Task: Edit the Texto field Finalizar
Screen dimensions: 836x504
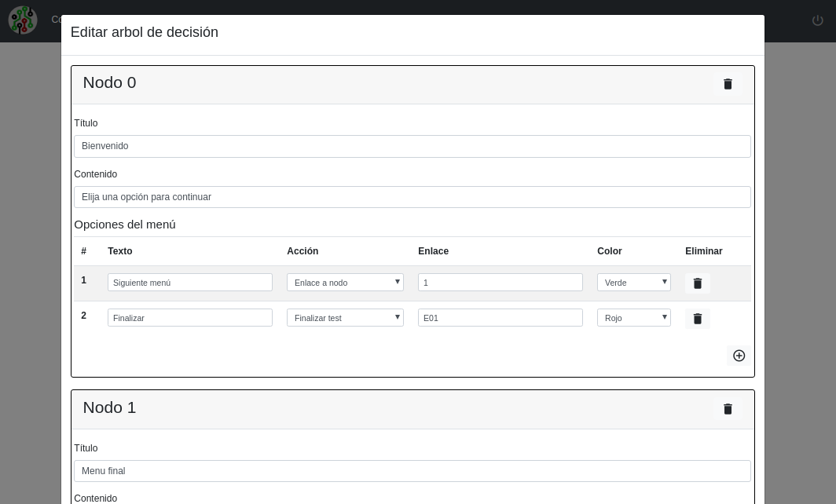Action: click(x=190, y=317)
